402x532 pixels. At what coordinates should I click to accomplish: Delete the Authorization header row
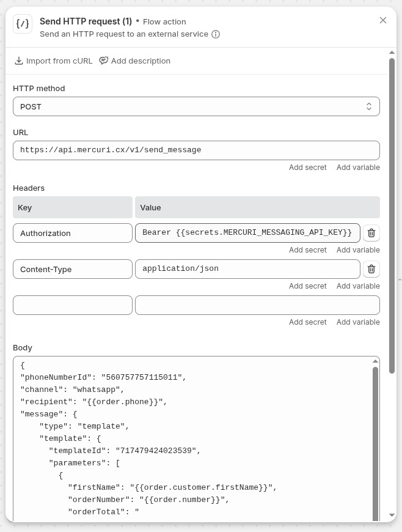[x=371, y=233]
